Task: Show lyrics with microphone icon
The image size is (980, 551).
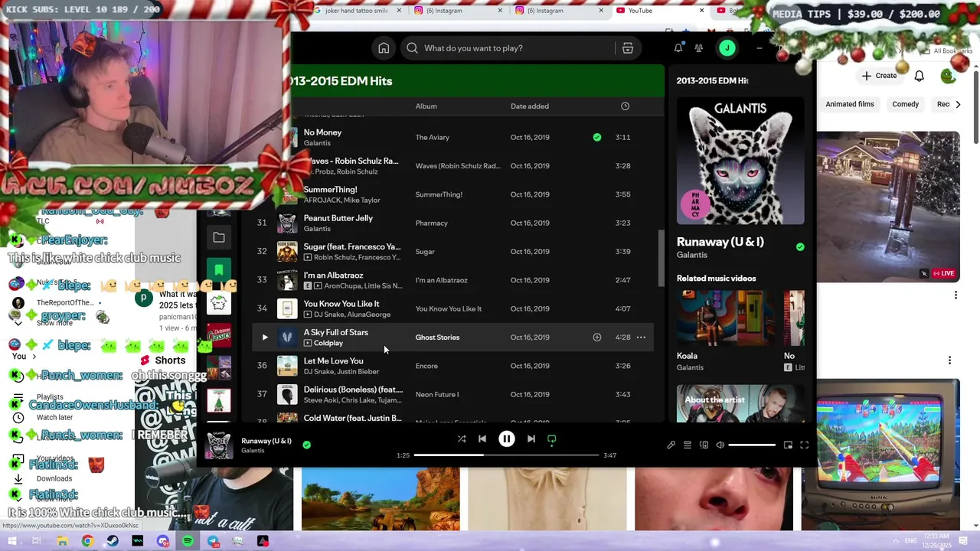Action: coord(671,445)
